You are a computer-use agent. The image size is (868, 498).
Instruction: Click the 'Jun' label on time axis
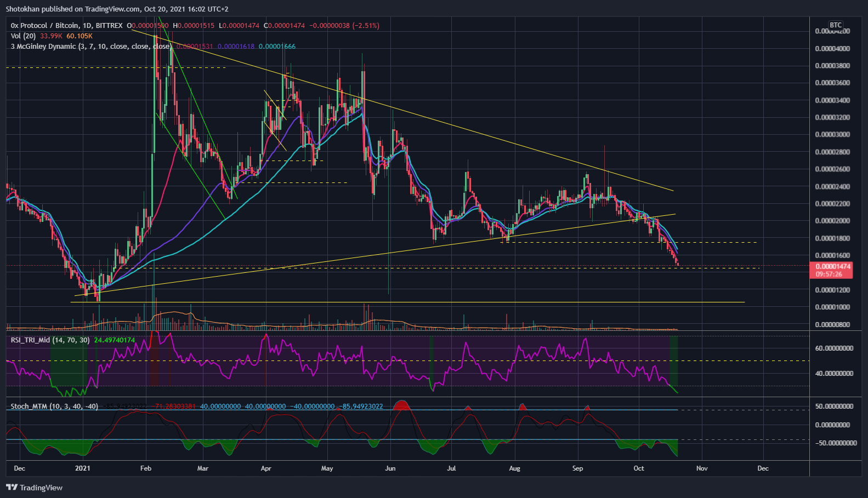pyautogui.click(x=390, y=468)
